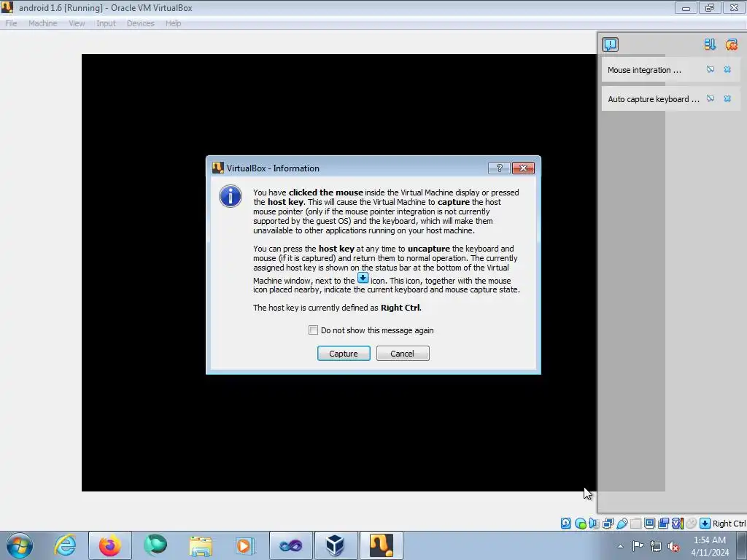Image resolution: width=747 pixels, height=560 pixels.
Task: Click the running VM taskbar button
Action: 381,545
